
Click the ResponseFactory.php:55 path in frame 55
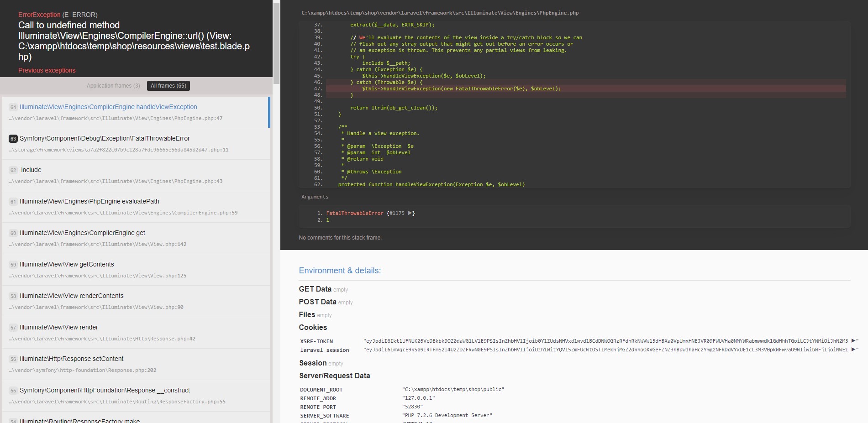(117, 402)
